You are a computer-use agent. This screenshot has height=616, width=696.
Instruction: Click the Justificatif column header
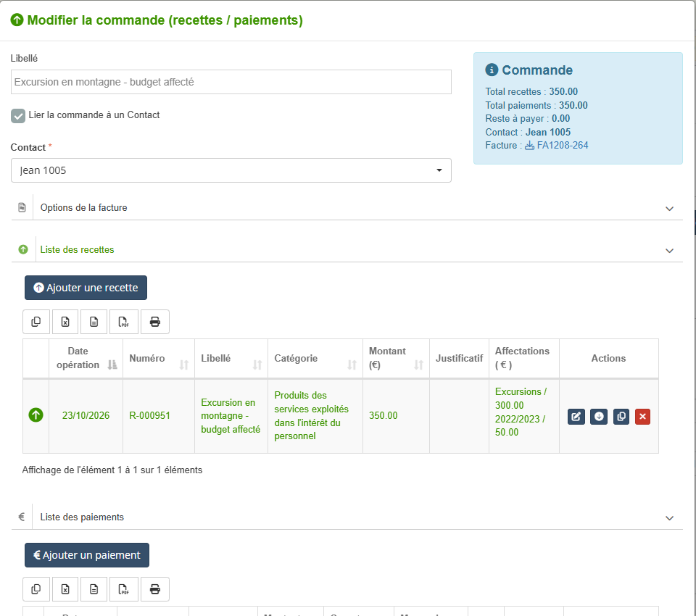(x=459, y=358)
